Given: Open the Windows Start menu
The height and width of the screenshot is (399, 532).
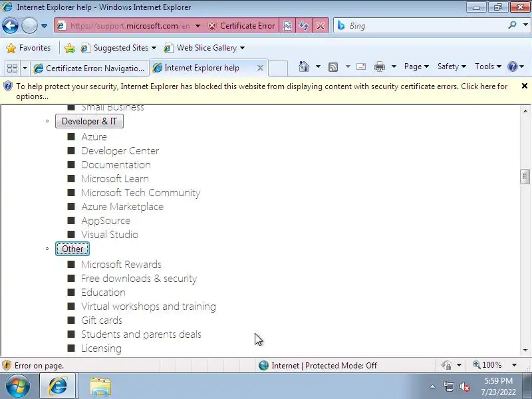Looking at the screenshot, I should point(18,386).
